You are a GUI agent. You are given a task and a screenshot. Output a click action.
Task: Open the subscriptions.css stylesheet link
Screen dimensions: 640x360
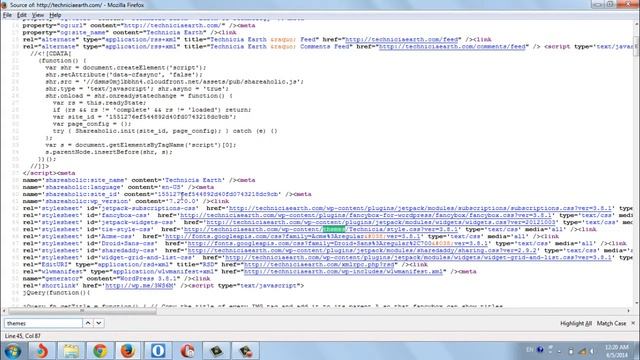tap(420, 208)
